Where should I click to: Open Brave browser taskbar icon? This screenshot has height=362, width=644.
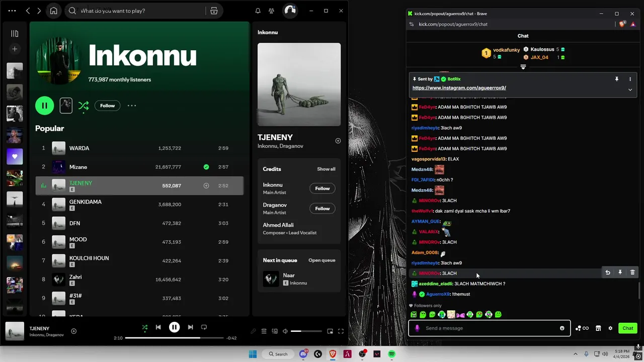click(x=333, y=354)
